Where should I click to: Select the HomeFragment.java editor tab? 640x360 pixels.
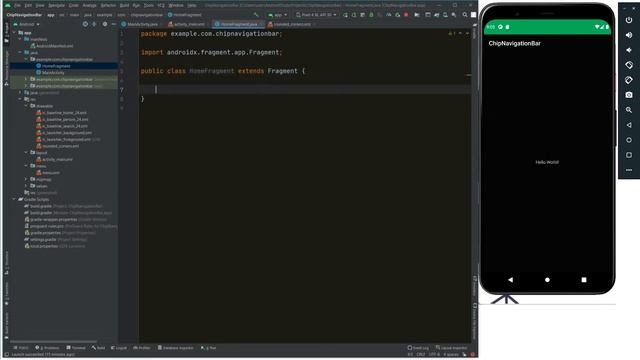(238, 24)
